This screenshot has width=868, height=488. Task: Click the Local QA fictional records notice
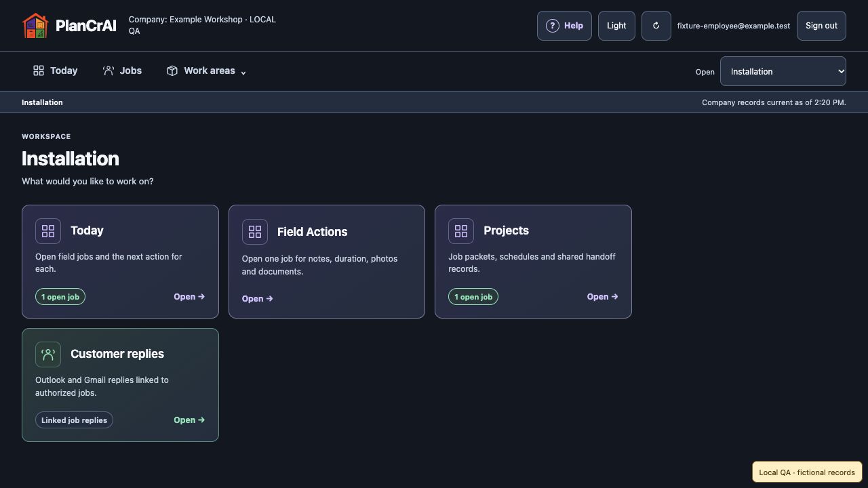coord(807,472)
